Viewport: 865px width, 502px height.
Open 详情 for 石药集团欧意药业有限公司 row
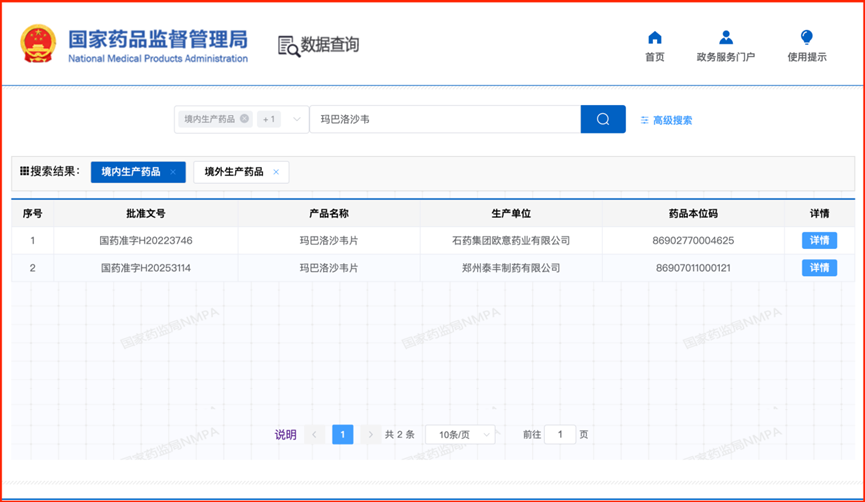coord(819,241)
